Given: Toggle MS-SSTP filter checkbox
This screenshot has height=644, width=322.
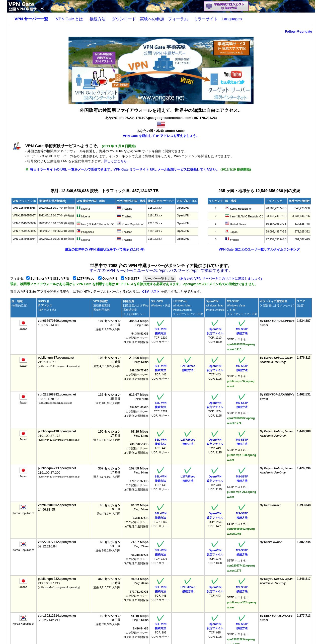Looking at the screenshot, I should (x=122, y=278).
